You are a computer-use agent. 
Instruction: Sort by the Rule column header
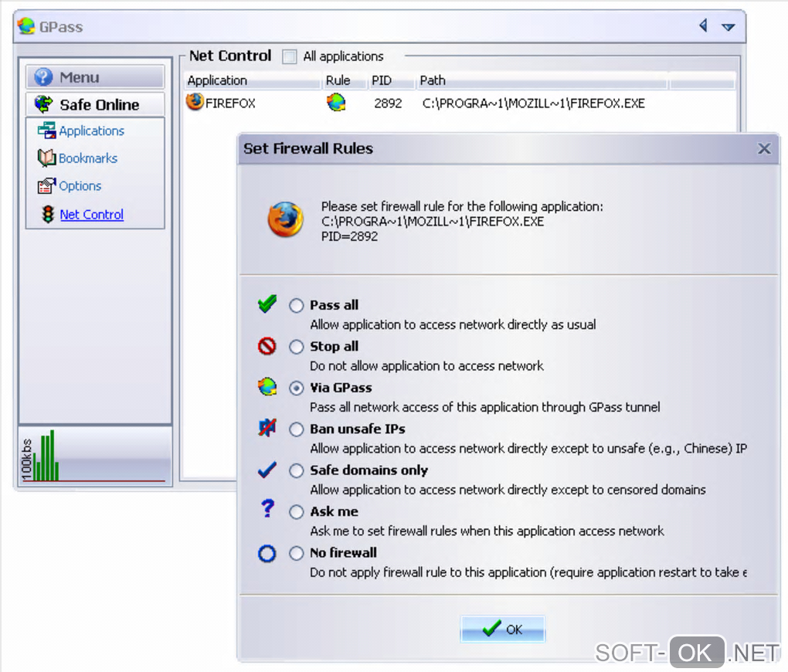[345, 80]
